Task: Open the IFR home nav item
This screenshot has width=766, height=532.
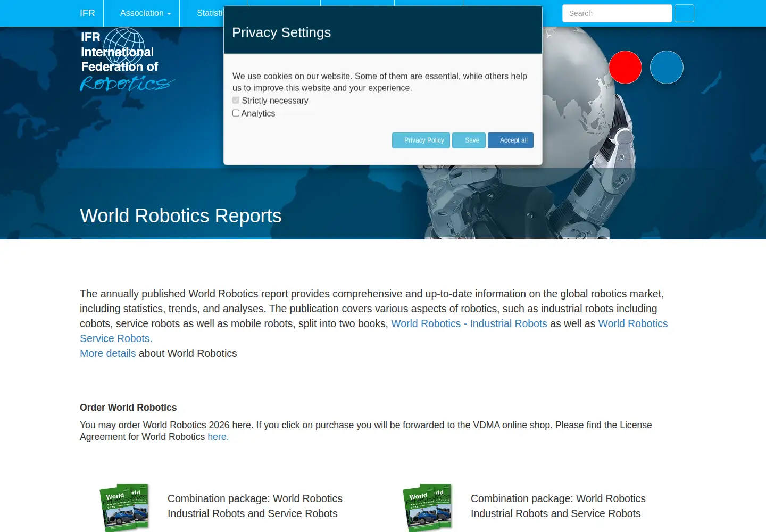Action: pos(87,13)
